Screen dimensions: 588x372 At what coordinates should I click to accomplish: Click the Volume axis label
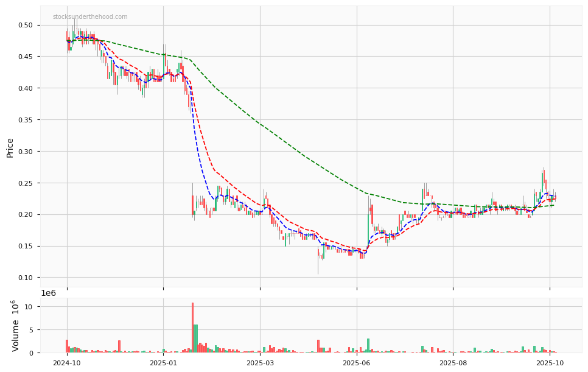tap(16, 326)
